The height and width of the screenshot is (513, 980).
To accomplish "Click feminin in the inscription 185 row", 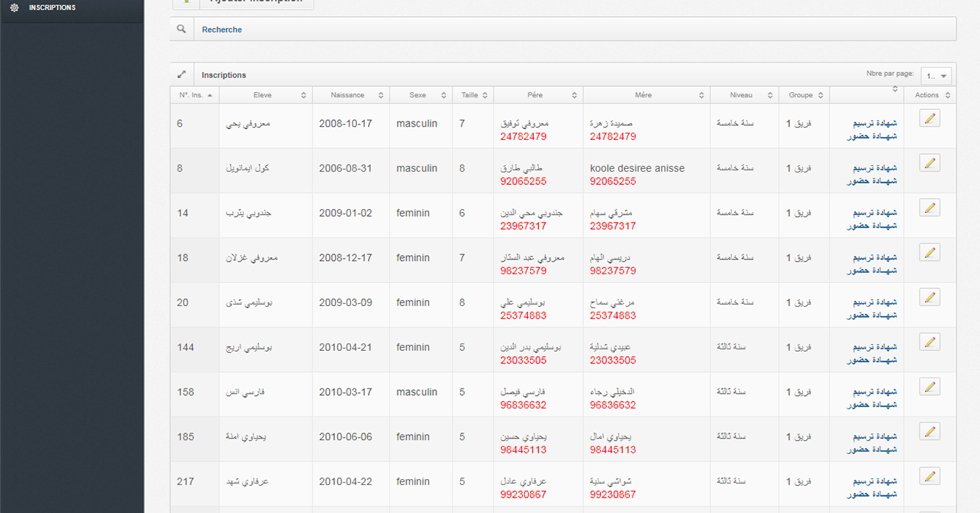I will 413,437.
